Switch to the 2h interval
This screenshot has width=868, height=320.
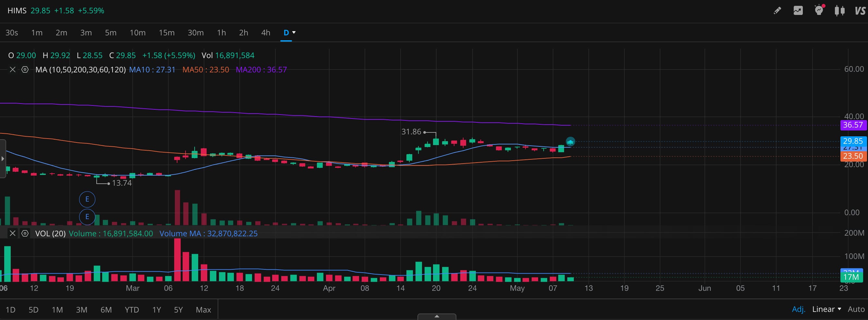point(244,33)
